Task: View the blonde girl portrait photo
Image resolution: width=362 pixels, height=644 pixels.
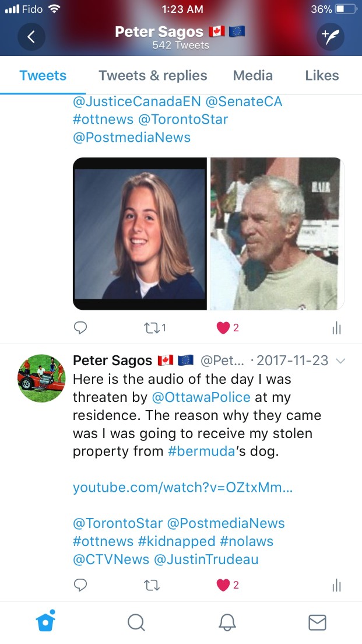Action: (x=140, y=234)
